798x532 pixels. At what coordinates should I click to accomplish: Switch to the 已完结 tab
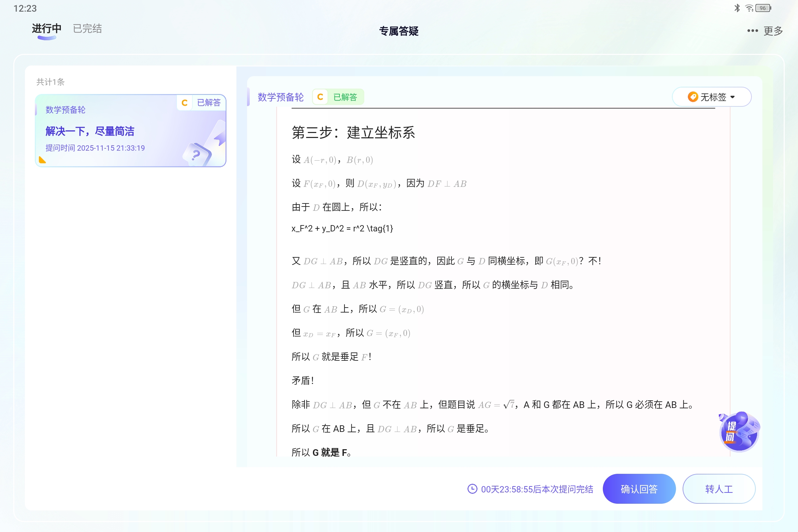[87, 29]
